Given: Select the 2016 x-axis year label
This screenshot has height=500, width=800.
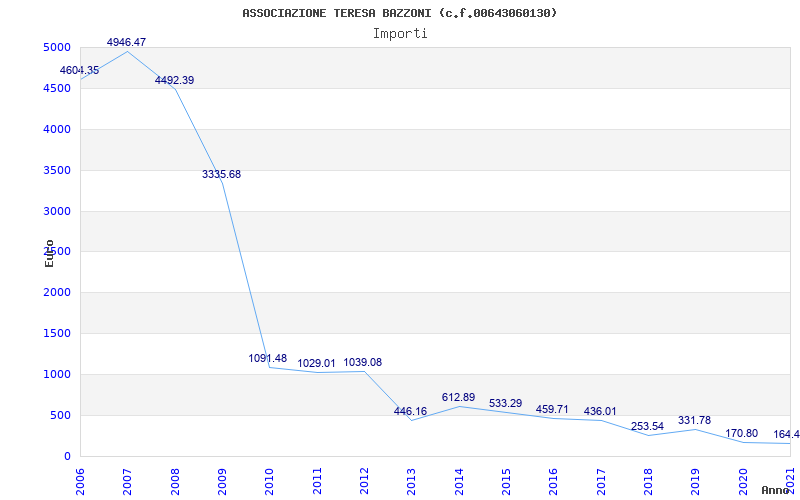Looking at the screenshot, I should (554, 481).
